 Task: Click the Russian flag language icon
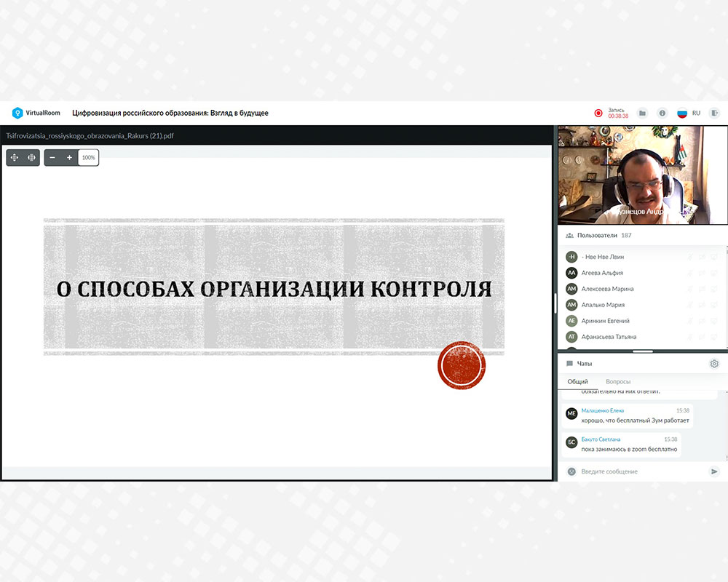[682, 113]
